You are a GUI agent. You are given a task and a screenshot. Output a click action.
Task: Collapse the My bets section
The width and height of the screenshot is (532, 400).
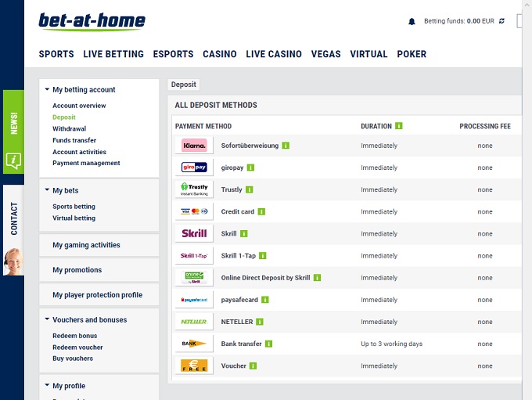click(x=47, y=190)
